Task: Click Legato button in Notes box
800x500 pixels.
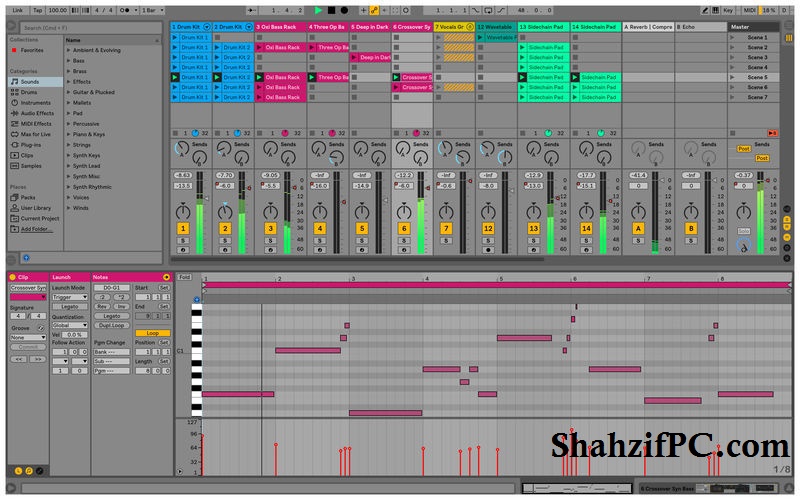Action: click(x=112, y=316)
